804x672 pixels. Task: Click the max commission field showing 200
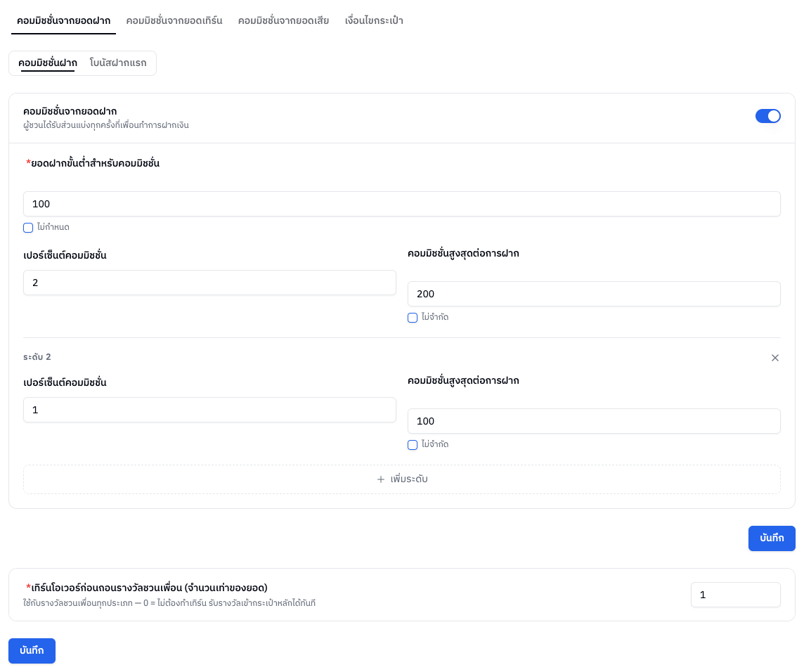coord(594,294)
